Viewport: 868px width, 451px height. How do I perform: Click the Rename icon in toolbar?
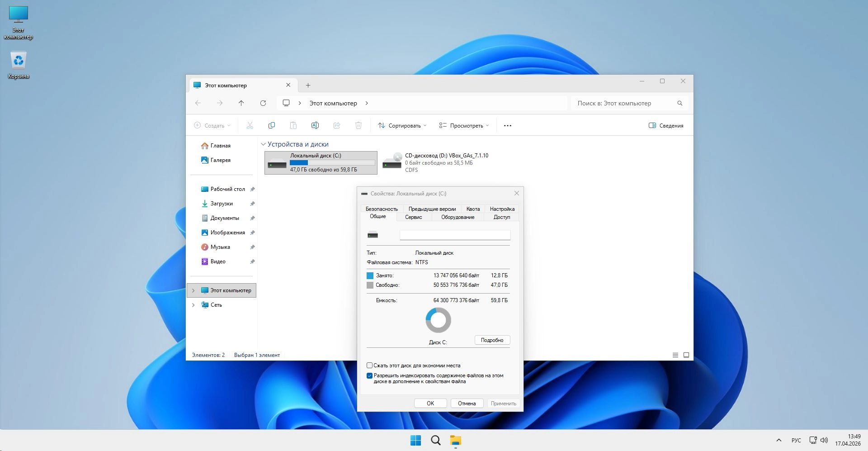(315, 125)
